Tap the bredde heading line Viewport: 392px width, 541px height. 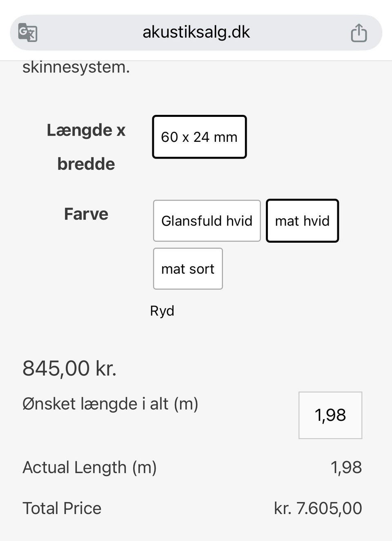pos(86,164)
